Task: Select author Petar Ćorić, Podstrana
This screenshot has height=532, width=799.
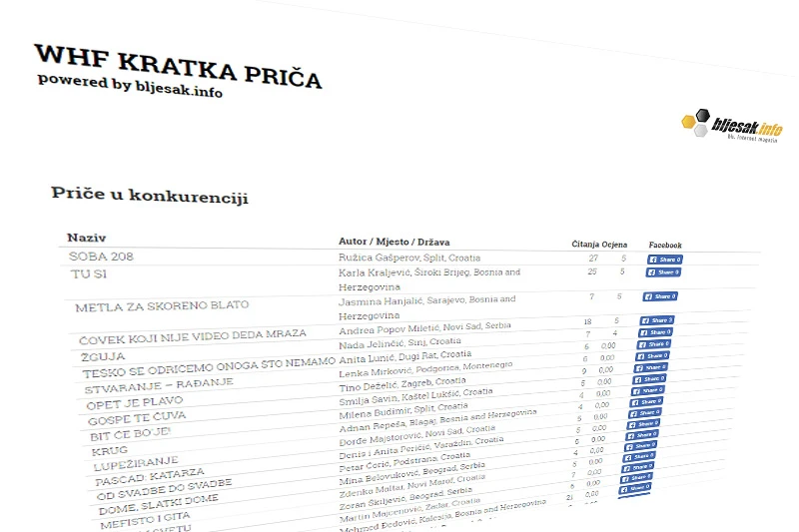Action: click(404, 462)
